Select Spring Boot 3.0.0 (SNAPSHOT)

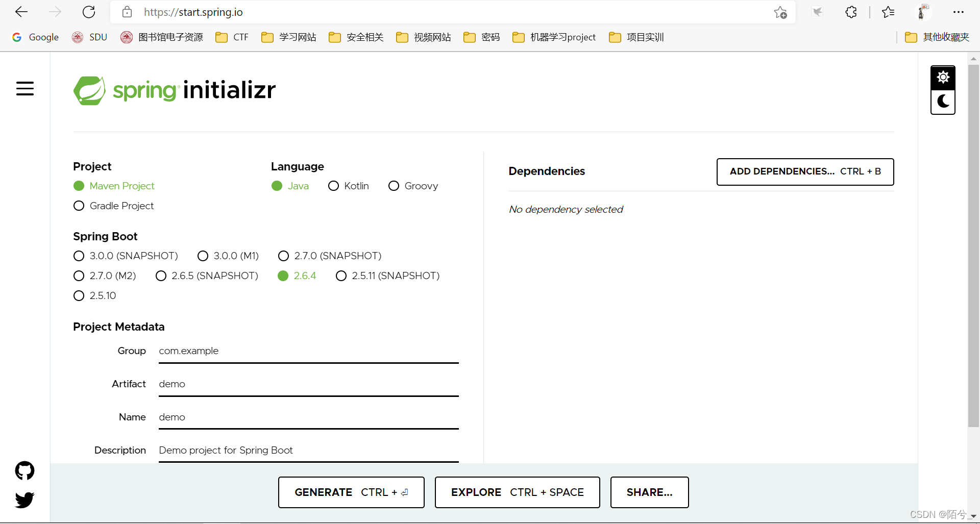(126, 256)
